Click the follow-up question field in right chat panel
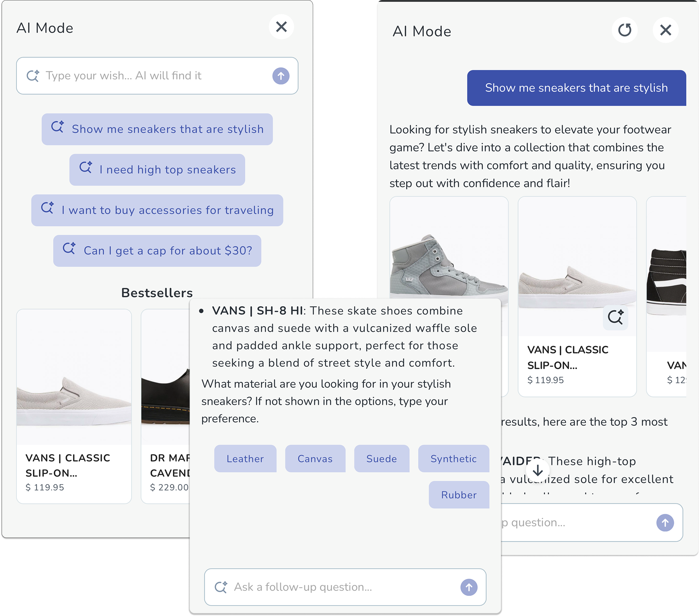699x616 pixels. pyautogui.click(x=592, y=523)
